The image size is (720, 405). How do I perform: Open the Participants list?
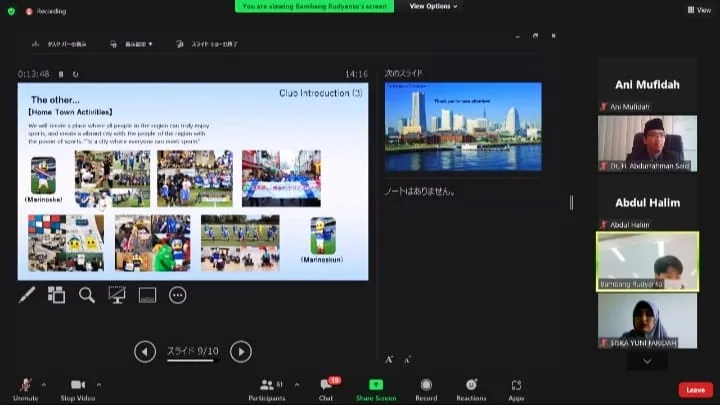click(x=267, y=389)
